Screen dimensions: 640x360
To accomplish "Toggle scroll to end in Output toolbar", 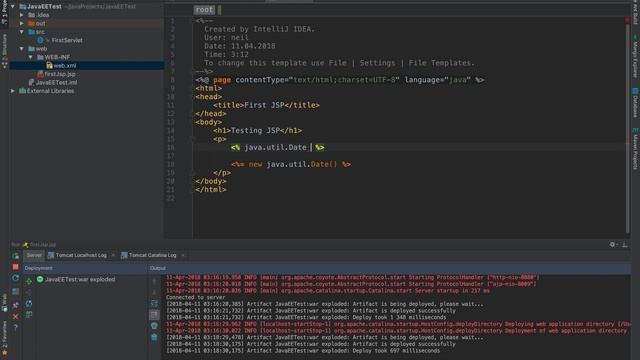I will coord(154,315).
